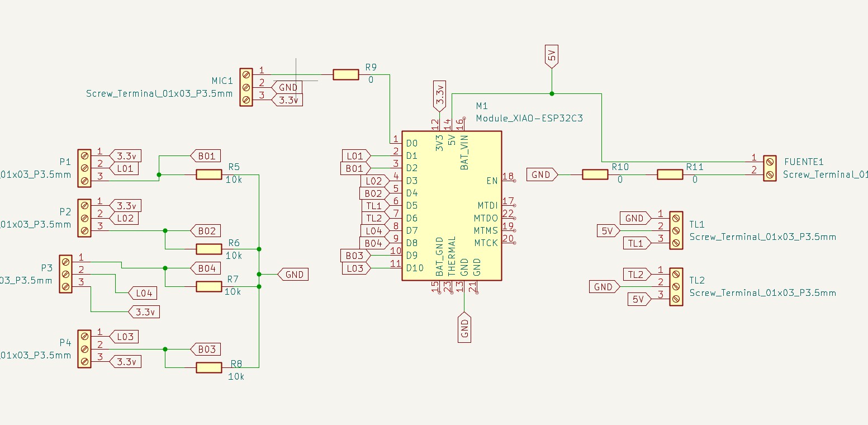The width and height of the screenshot is (868, 425).
Task: Click the 3.3v label on P2 pin 1
Action: pyautogui.click(x=126, y=206)
